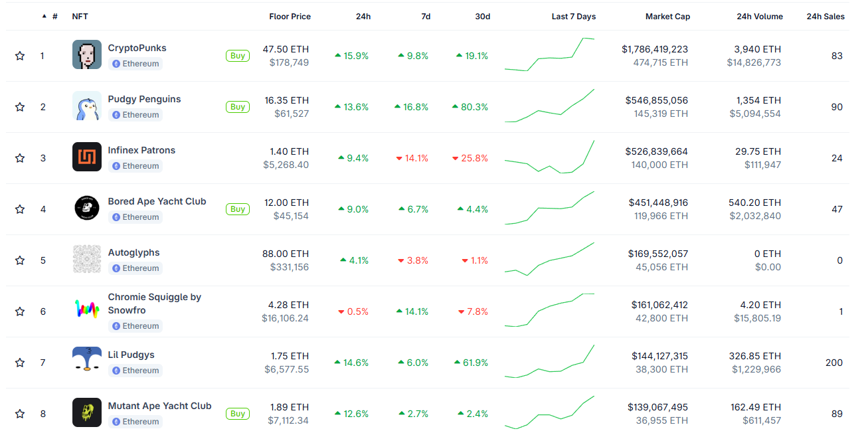Viewport: 868px width, 435px height.
Task: Sort table by Market Cap header
Action: coord(667,17)
